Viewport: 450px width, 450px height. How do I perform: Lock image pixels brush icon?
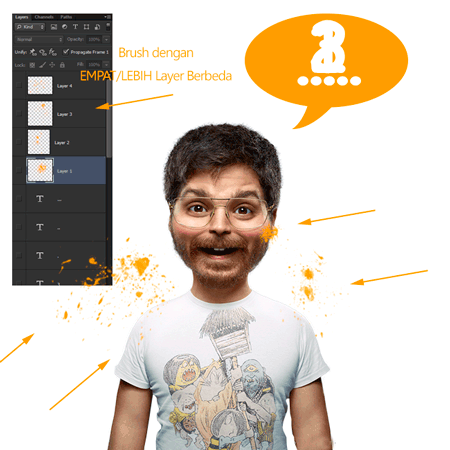point(42,65)
